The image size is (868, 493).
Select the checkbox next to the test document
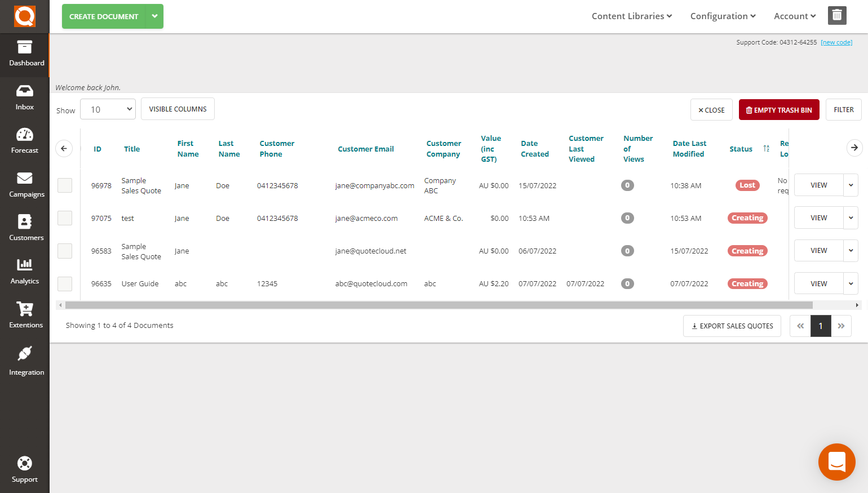[64, 217]
